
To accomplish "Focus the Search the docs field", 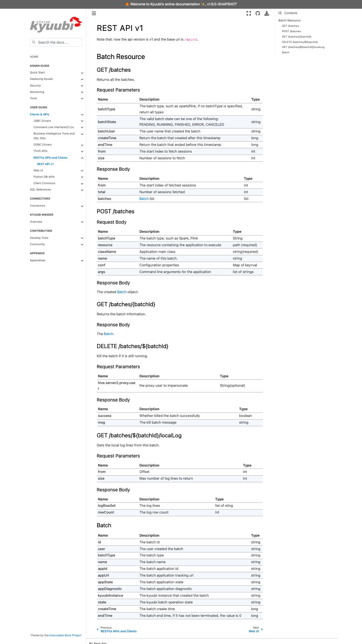I will click(x=56, y=42).
